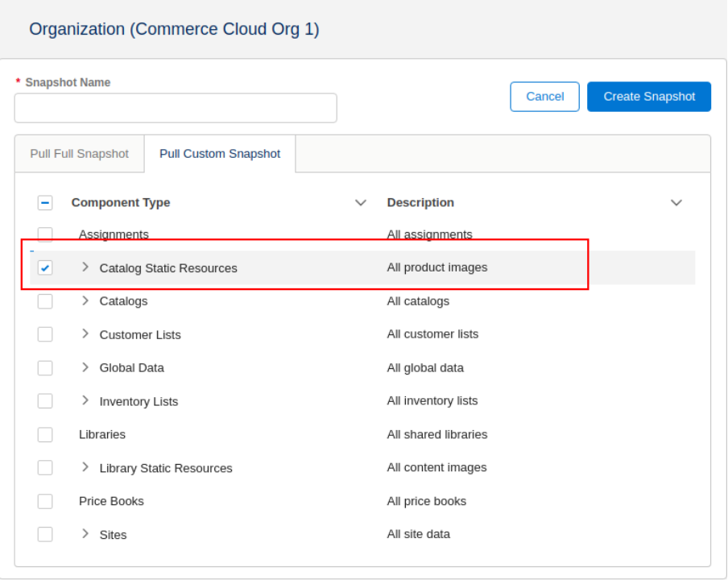Click the 'All shared libraries' description

pos(437,435)
